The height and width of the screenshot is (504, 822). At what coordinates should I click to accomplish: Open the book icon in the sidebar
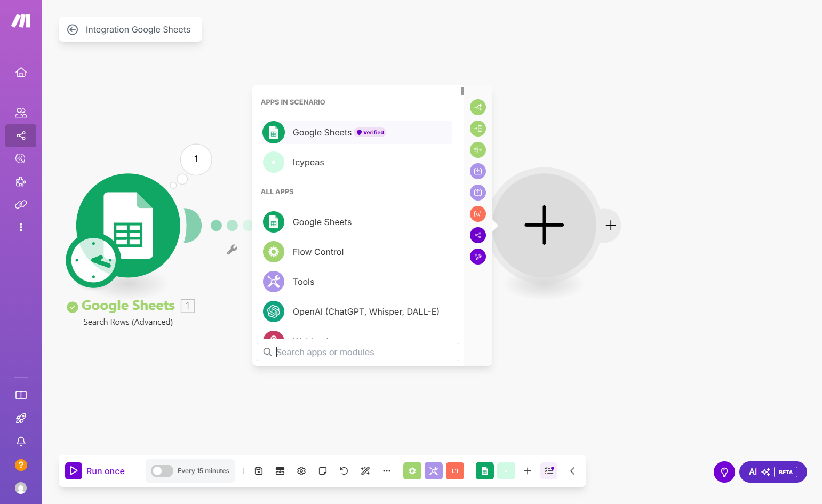21,395
